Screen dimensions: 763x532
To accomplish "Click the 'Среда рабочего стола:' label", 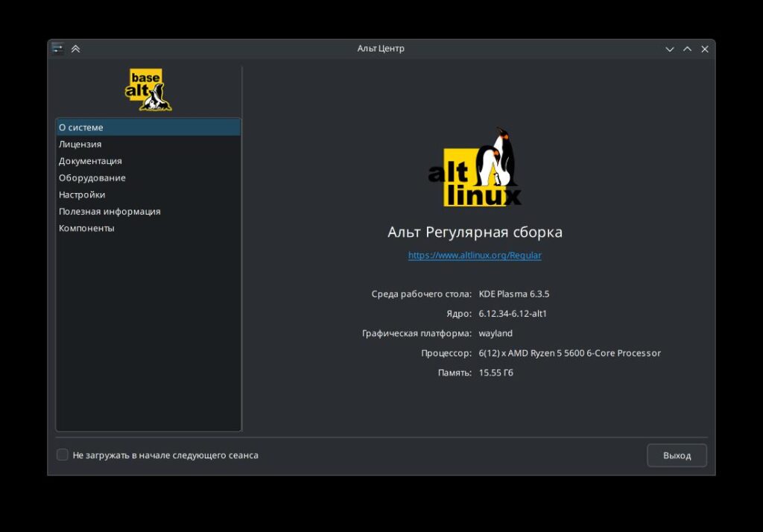I will (x=422, y=294).
